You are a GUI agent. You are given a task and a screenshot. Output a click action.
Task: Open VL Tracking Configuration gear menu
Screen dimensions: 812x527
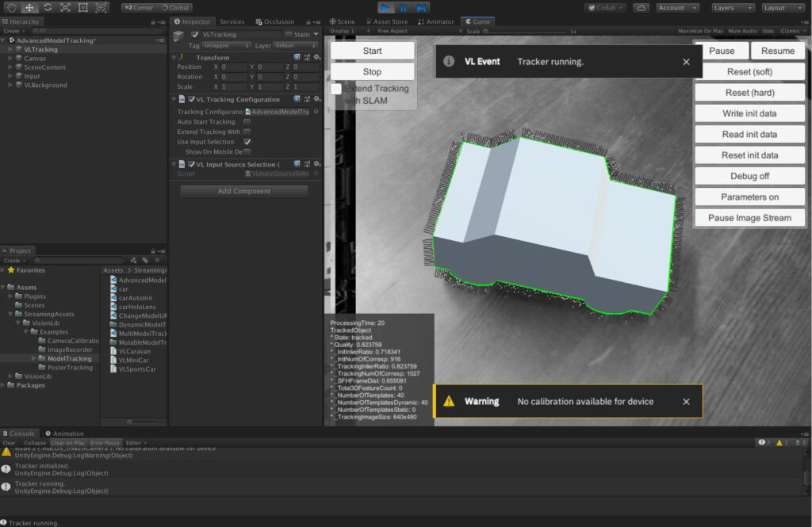317,99
